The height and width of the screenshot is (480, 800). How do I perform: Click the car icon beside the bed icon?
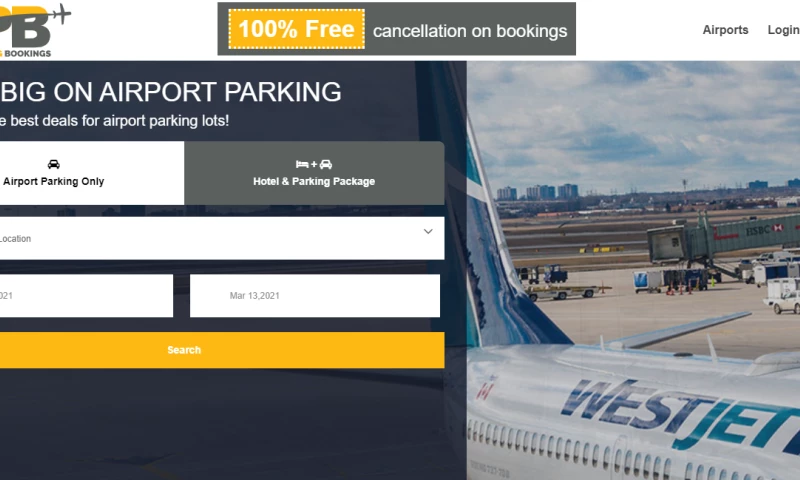(326, 164)
